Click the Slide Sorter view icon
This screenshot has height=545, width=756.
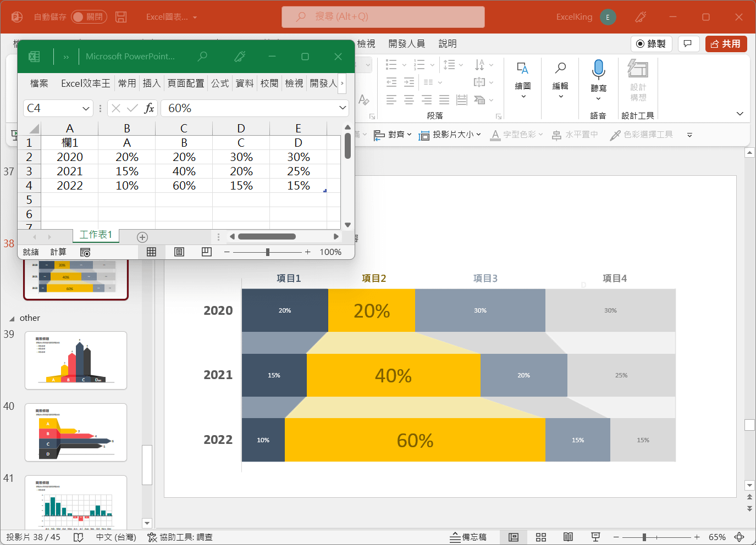541,537
